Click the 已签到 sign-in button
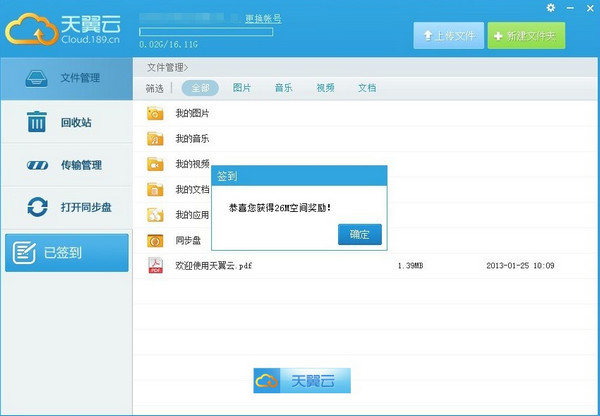Viewport: 600px width, 416px height. 66,253
